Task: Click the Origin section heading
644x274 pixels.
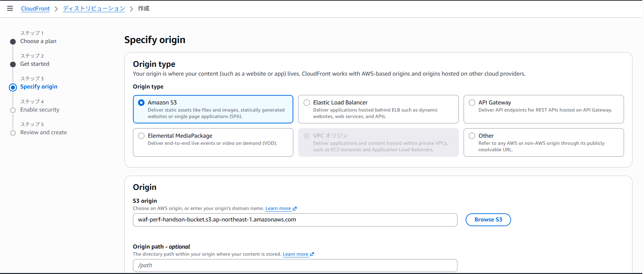Action: [x=144, y=187]
